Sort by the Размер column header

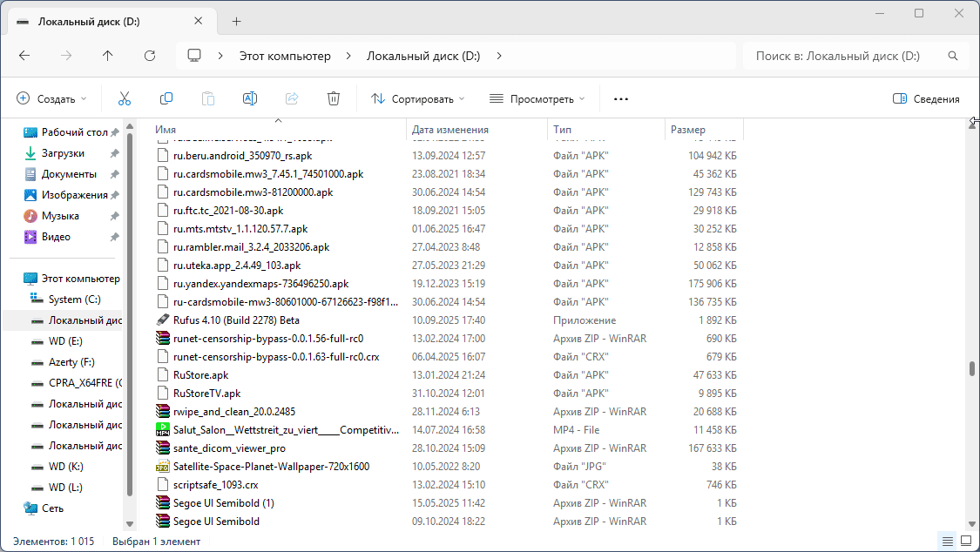[688, 130]
